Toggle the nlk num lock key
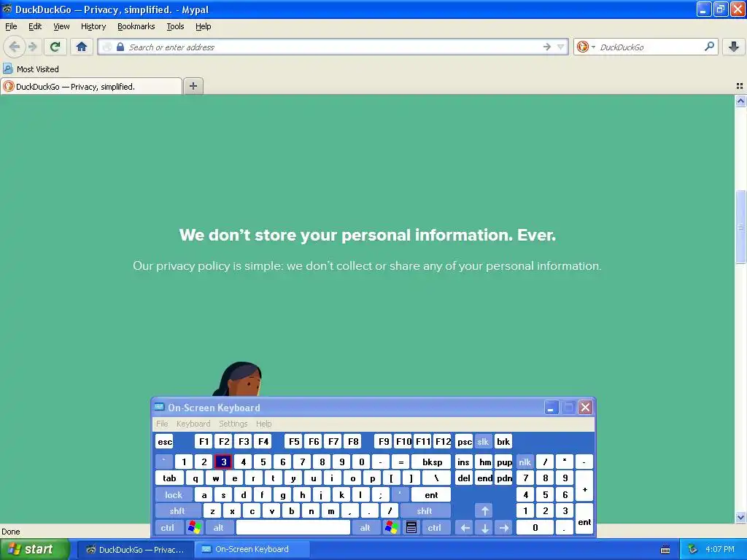Screen dimensions: 747x560 525,462
